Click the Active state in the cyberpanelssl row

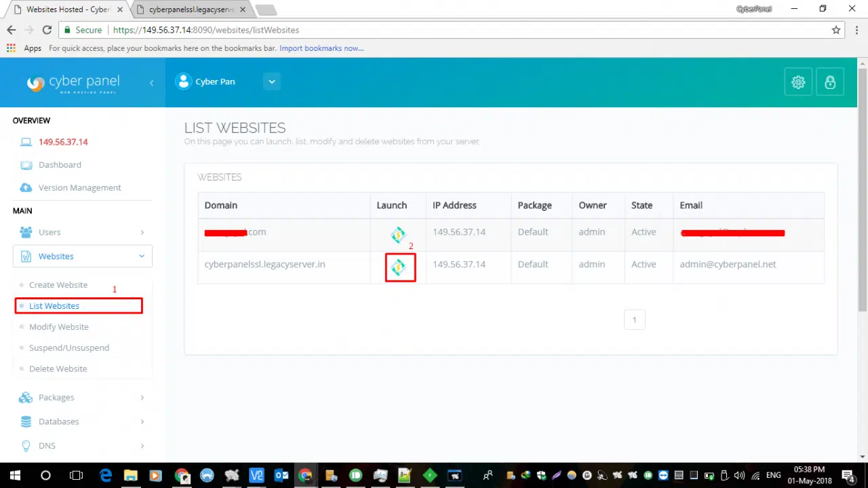(644, 265)
